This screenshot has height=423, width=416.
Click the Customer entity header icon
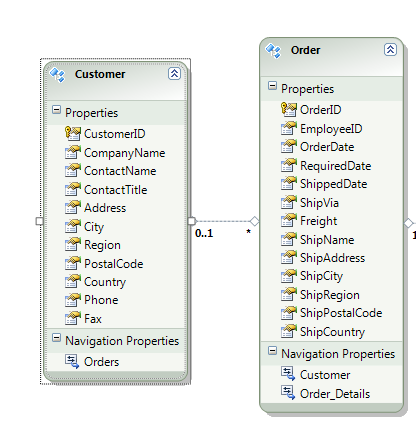pos(57,75)
